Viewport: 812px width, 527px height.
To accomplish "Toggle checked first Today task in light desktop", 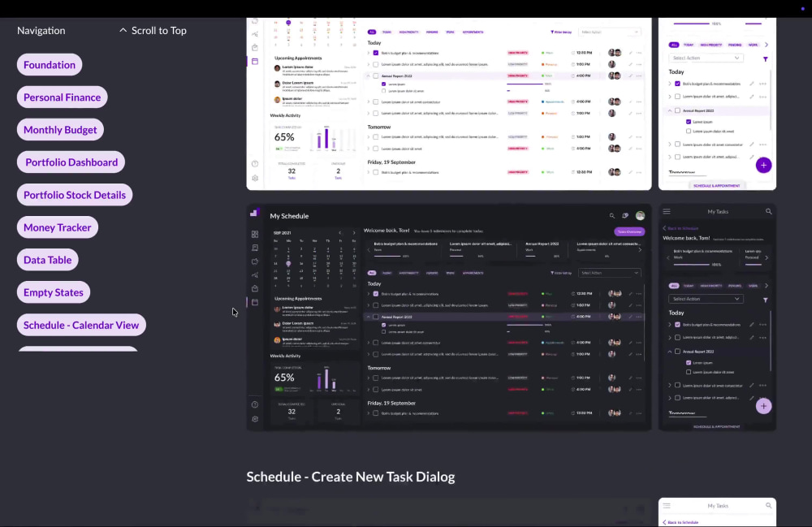I will click(x=376, y=53).
